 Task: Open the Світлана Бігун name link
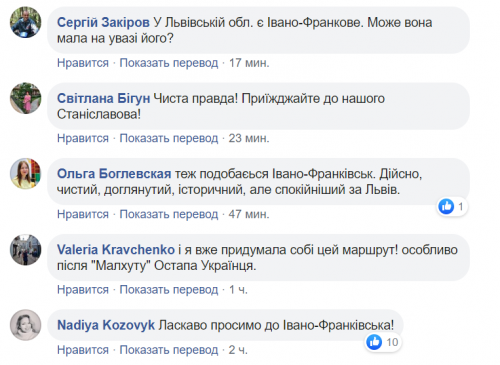pos(103,99)
